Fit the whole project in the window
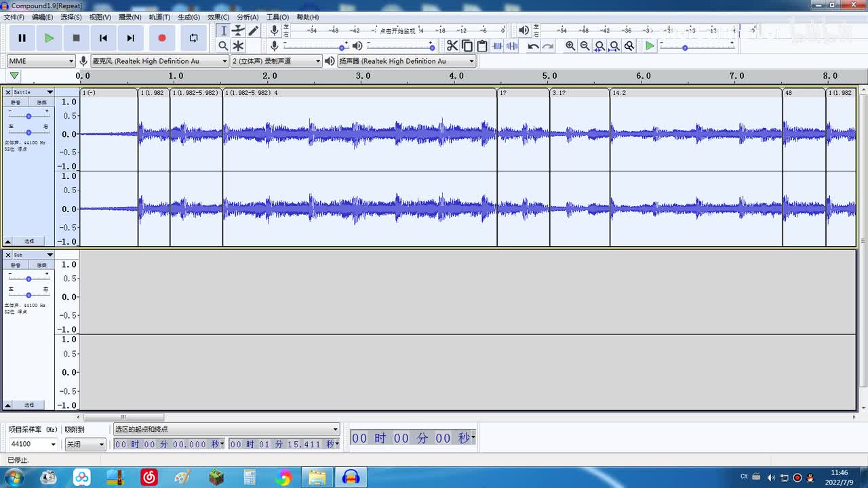 coord(614,45)
